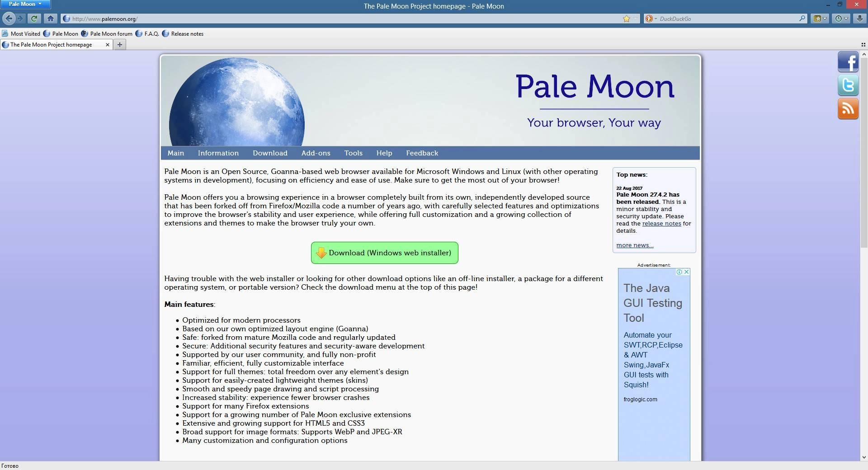Click the big moon logo image
Screen dimensions: 868x470
236,102
